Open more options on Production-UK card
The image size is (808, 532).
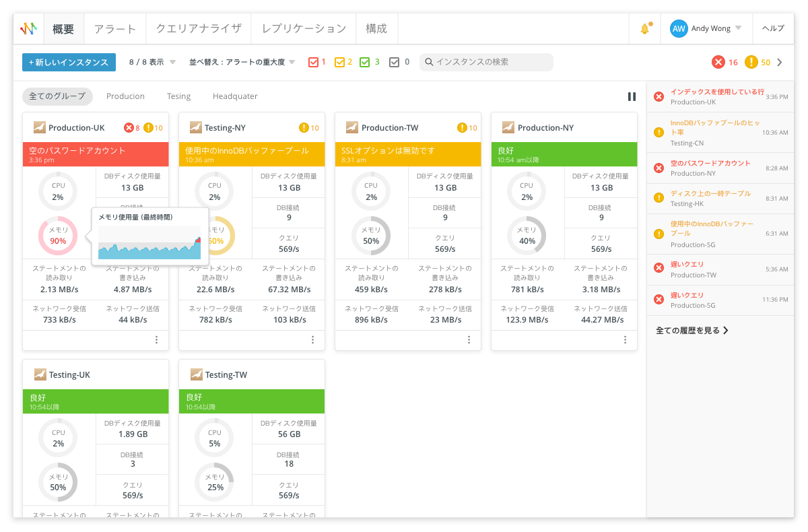click(157, 340)
